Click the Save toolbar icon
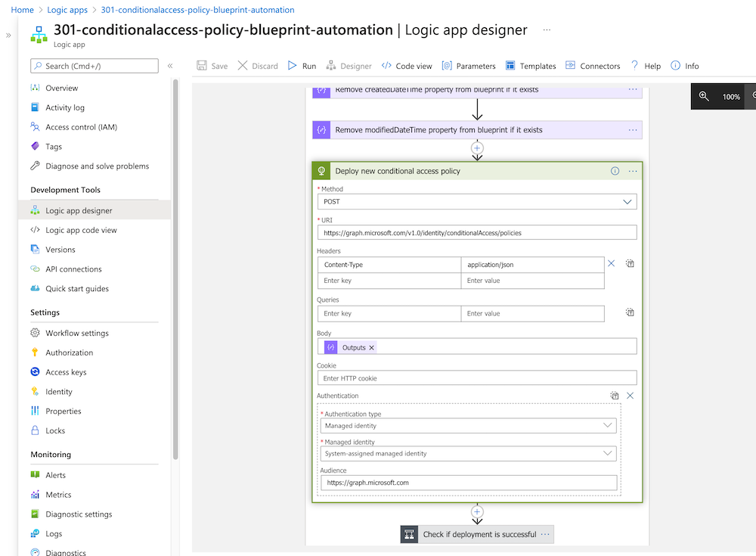This screenshot has height=556, width=756. pos(202,66)
